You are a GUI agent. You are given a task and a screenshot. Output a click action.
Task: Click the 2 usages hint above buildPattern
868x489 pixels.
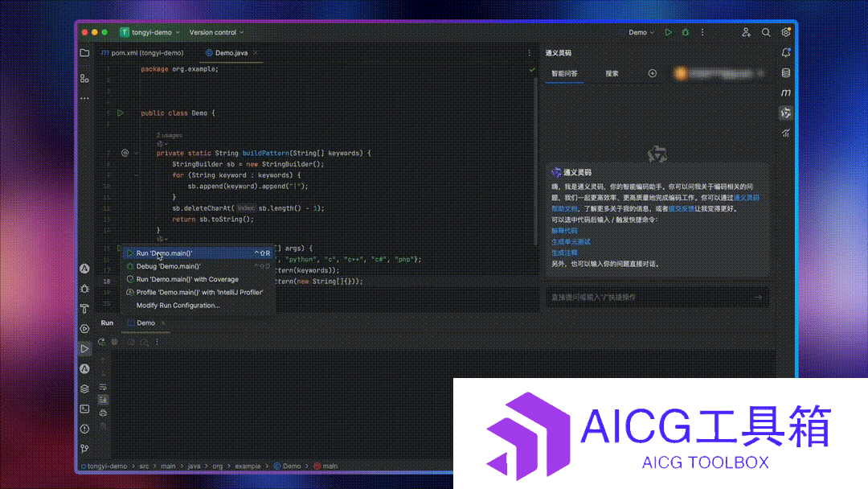click(170, 135)
